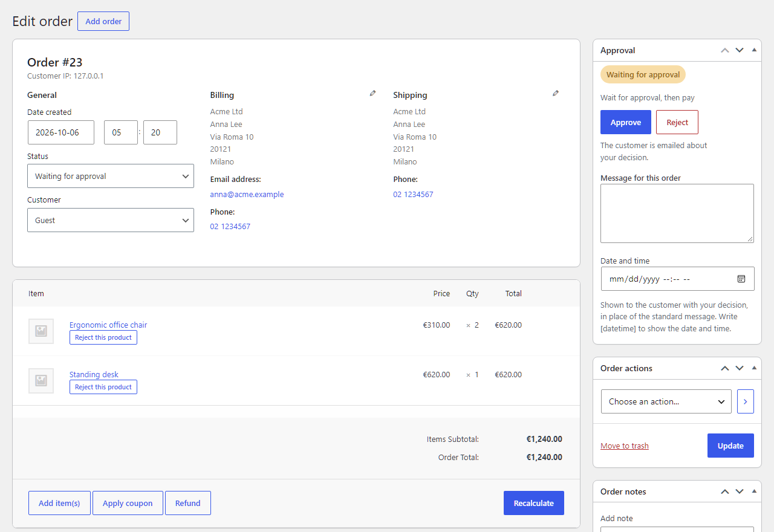Focus the Message for this order textarea
Viewport: 774px width, 532px height.
(x=677, y=213)
